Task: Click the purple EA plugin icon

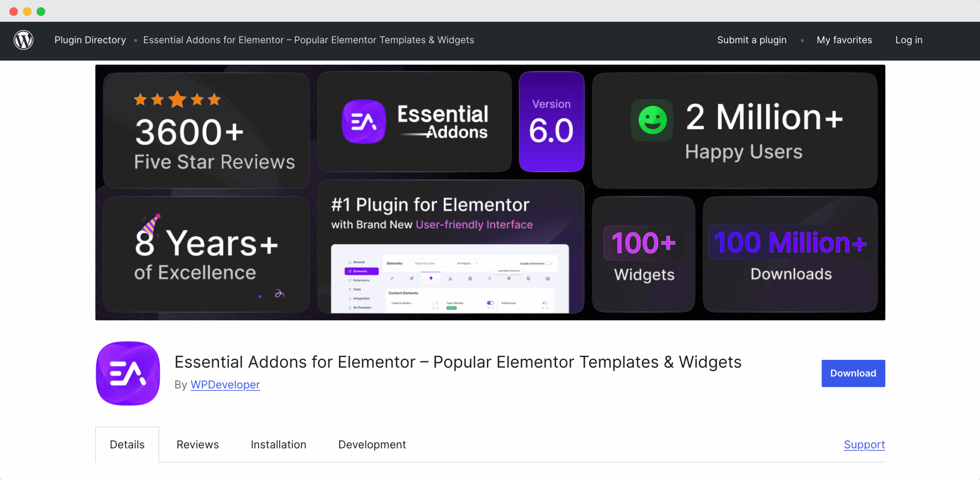Action: coord(128,373)
